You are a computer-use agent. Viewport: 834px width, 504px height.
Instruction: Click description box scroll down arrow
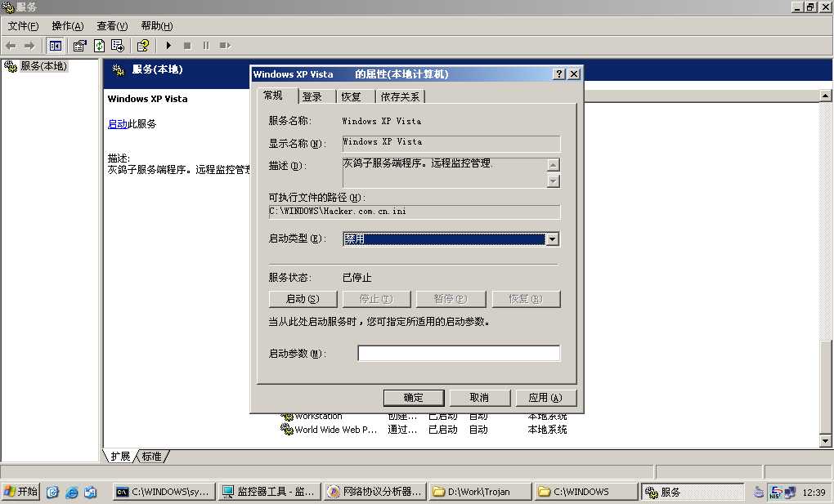[x=554, y=181]
